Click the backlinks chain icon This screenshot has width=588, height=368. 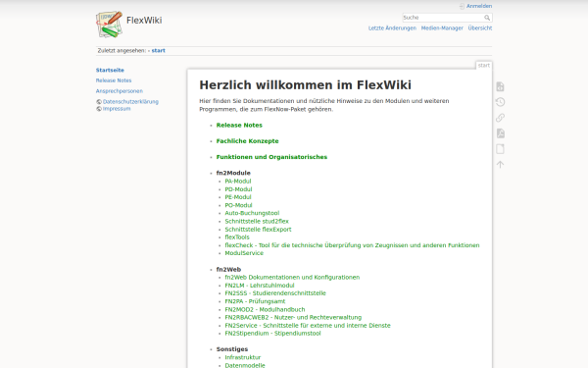tap(500, 118)
